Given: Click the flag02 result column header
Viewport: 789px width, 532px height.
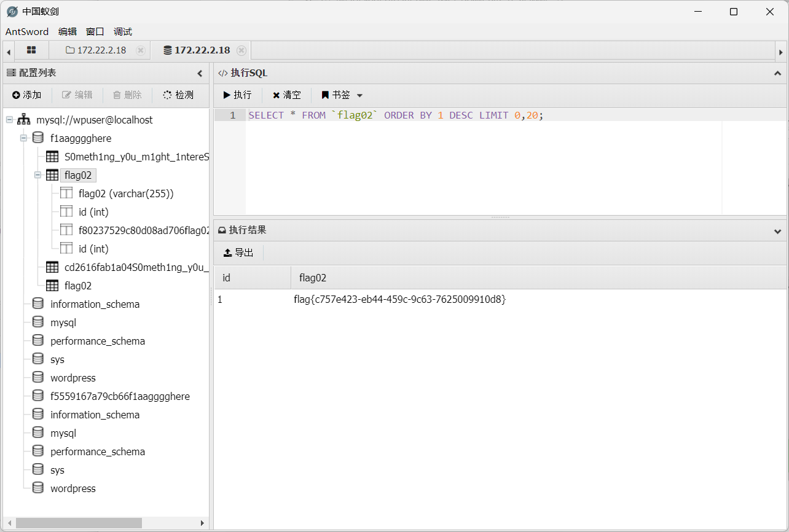Looking at the screenshot, I should click(313, 278).
